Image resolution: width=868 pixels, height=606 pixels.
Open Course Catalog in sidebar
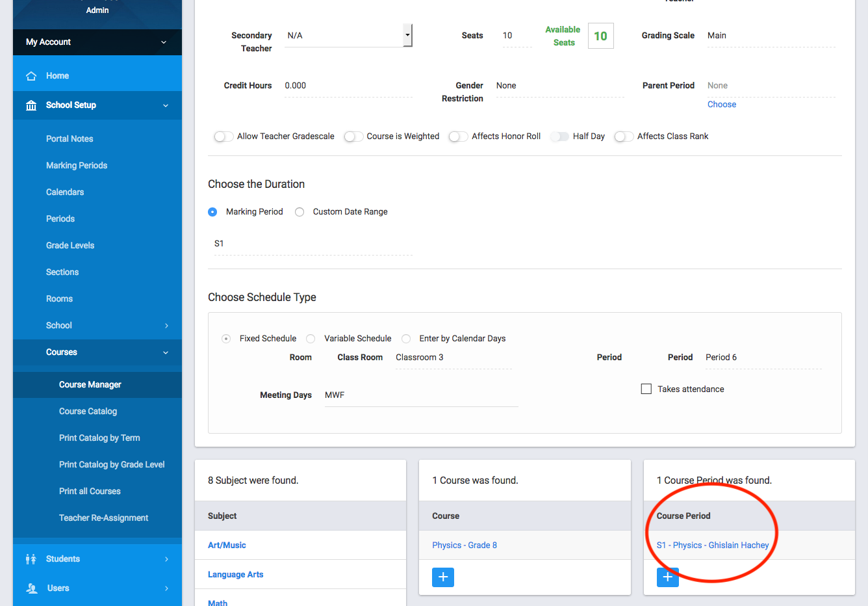[88, 412]
